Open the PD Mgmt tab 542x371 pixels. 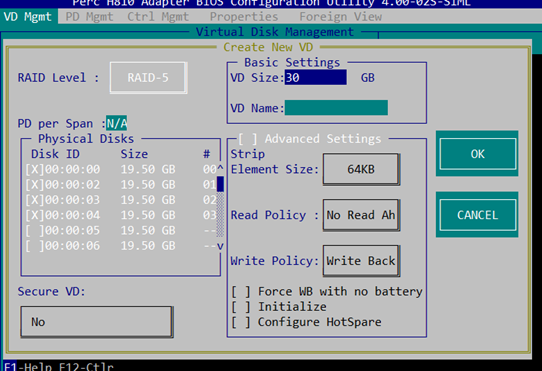pos(89,17)
